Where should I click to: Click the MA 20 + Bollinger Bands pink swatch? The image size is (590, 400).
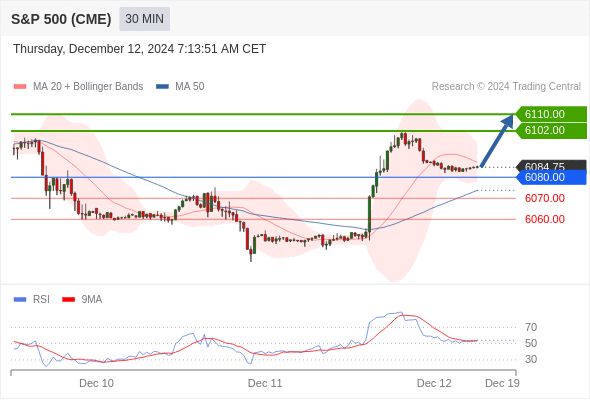(x=20, y=87)
